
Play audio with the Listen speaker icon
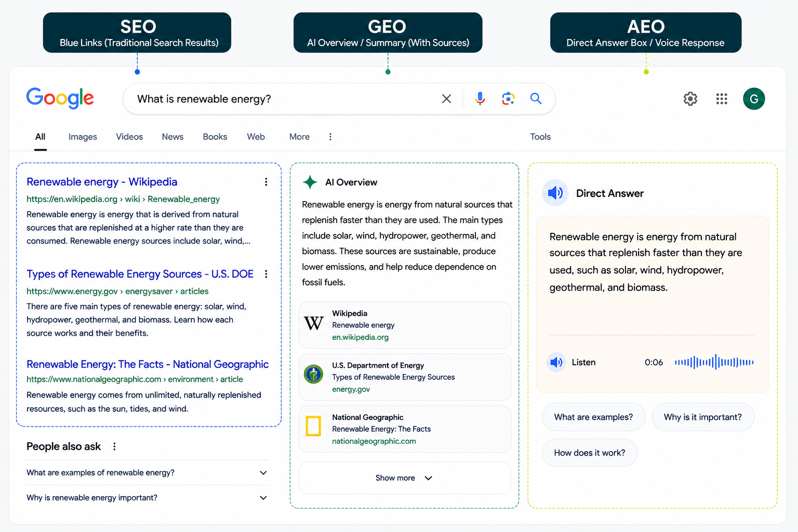pos(556,362)
